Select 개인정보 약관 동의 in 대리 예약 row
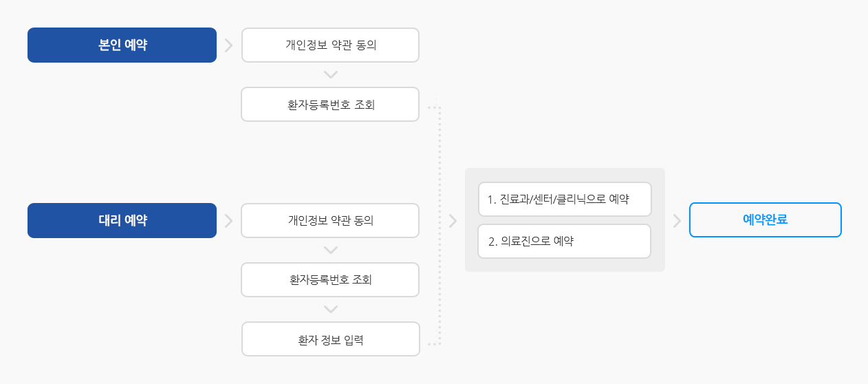This screenshot has height=384, width=868. coord(330,221)
